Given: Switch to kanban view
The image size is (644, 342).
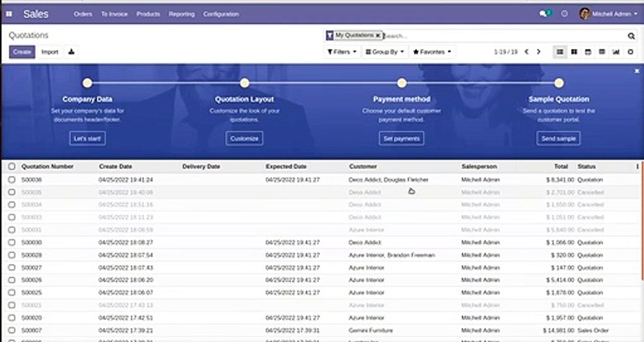Looking at the screenshot, I should pos(574,52).
